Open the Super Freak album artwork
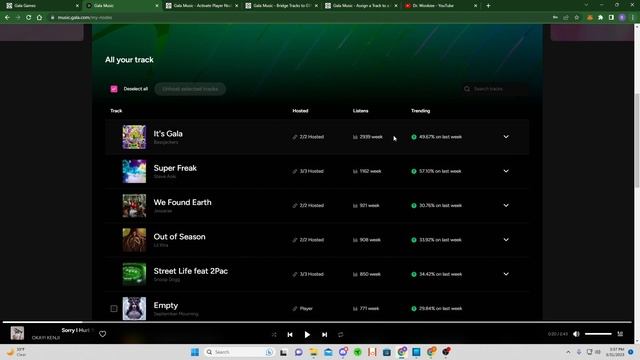Viewport: 640px width, 360px height. 134,171
